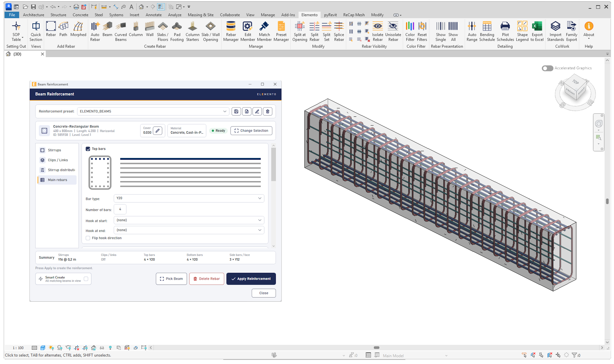This screenshot has height=364, width=614.
Task: Open the Color Filter tool
Action: tap(410, 31)
